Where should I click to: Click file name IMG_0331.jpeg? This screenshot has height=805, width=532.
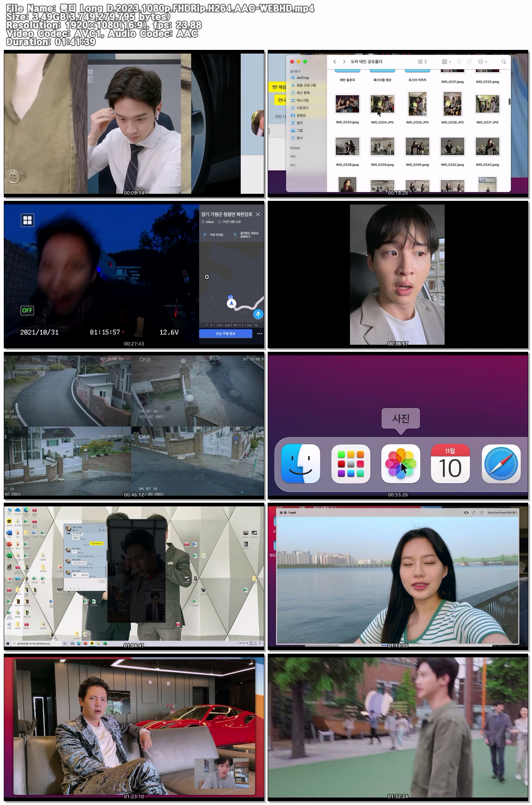(452, 82)
